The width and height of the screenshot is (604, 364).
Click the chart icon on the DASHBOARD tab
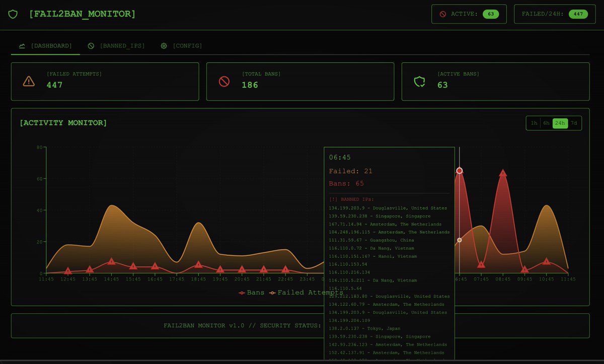point(22,46)
